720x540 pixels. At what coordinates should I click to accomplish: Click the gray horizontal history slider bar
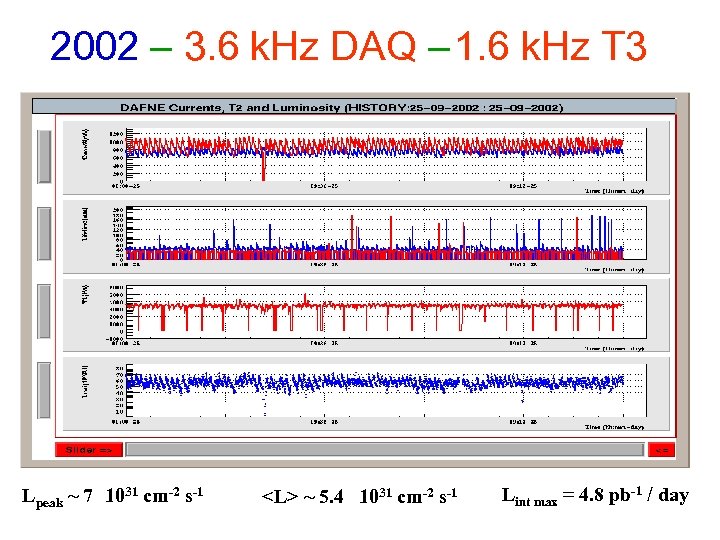[x=385, y=450]
